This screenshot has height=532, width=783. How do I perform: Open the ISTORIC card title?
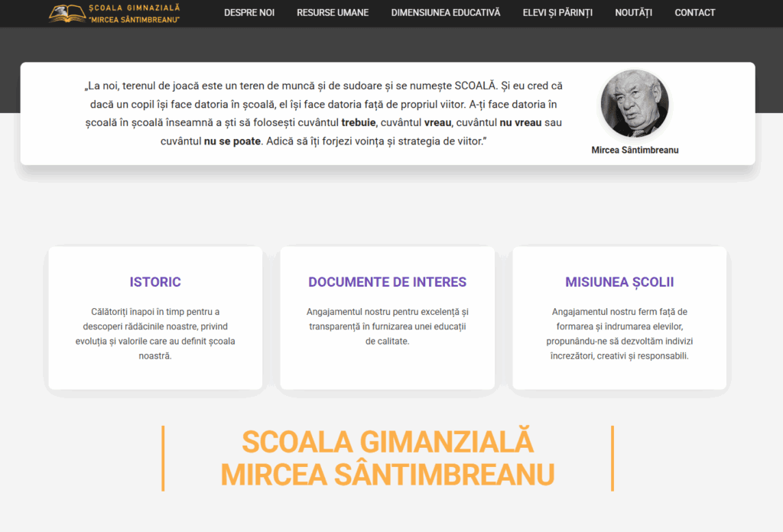point(155,282)
